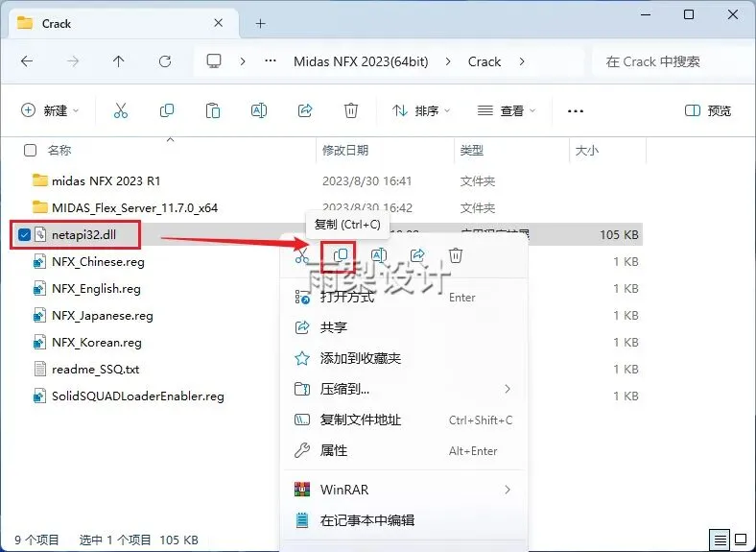This screenshot has width=756, height=552.
Task: Choose 共享 in the context menu
Action: [404, 327]
